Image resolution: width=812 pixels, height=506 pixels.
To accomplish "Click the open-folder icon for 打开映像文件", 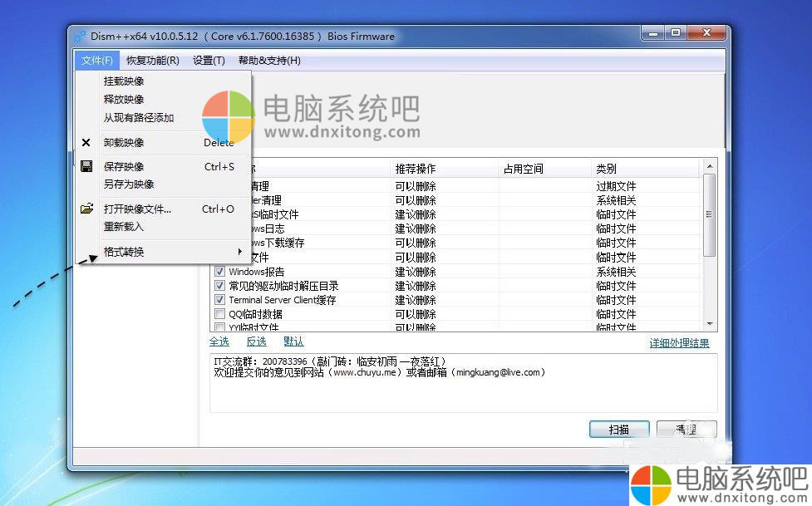I will tap(86, 209).
